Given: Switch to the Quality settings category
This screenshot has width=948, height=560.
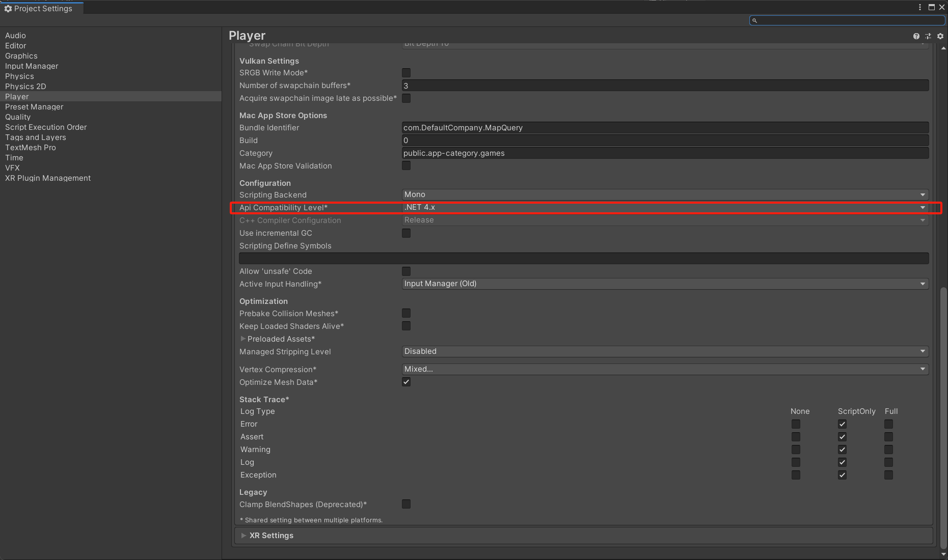Looking at the screenshot, I should [x=18, y=117].
